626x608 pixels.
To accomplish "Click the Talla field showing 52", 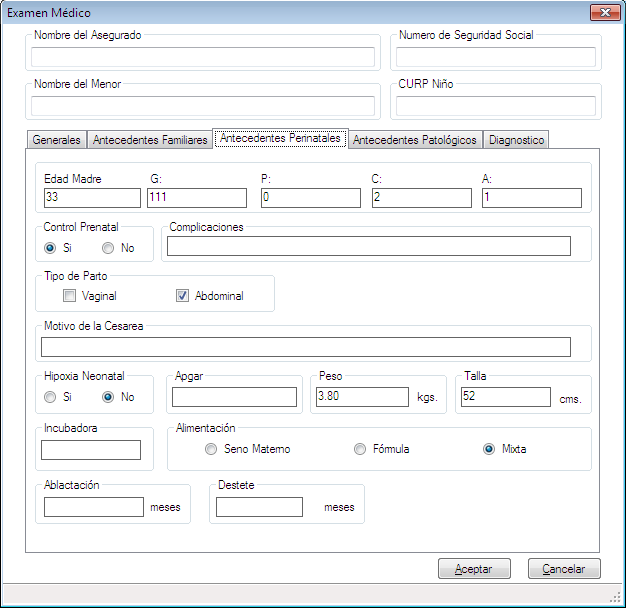I will click(x=506, y=397).
